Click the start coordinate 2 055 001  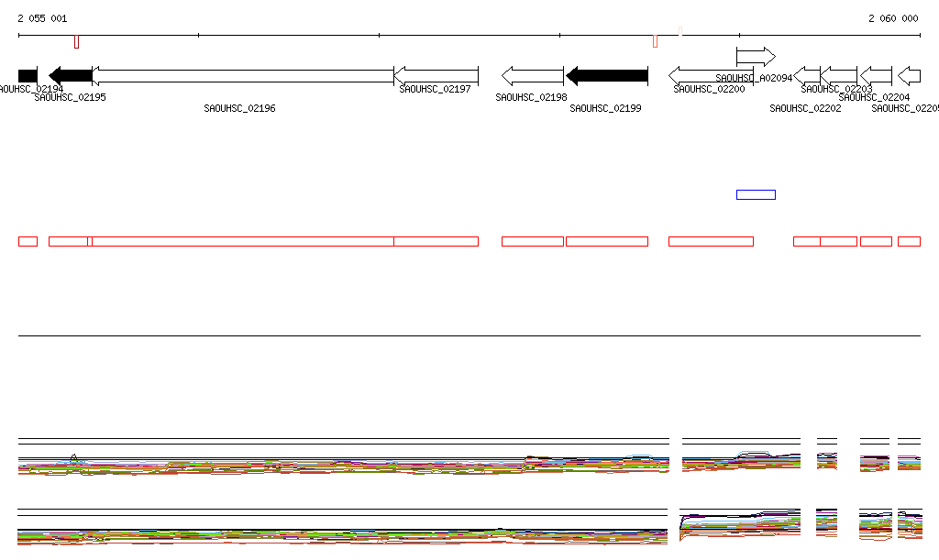point(42,18)
